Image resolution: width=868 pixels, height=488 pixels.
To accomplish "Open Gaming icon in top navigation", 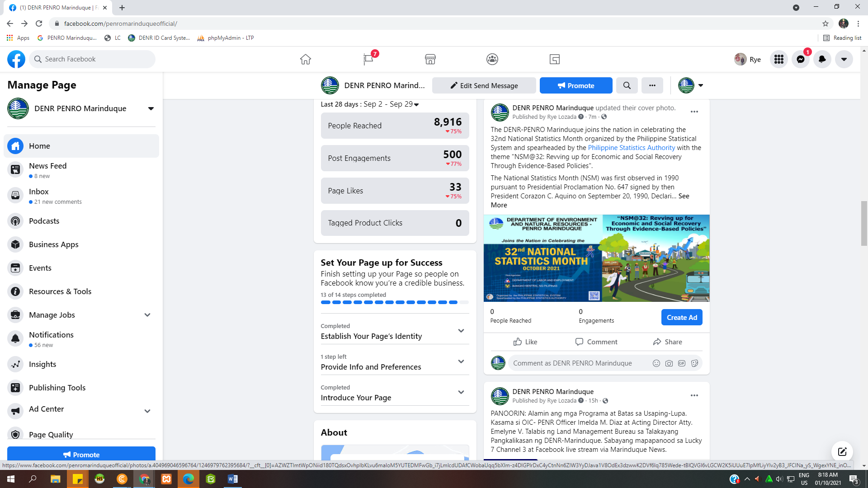I will pyautogui.click(x=555, y=59).
